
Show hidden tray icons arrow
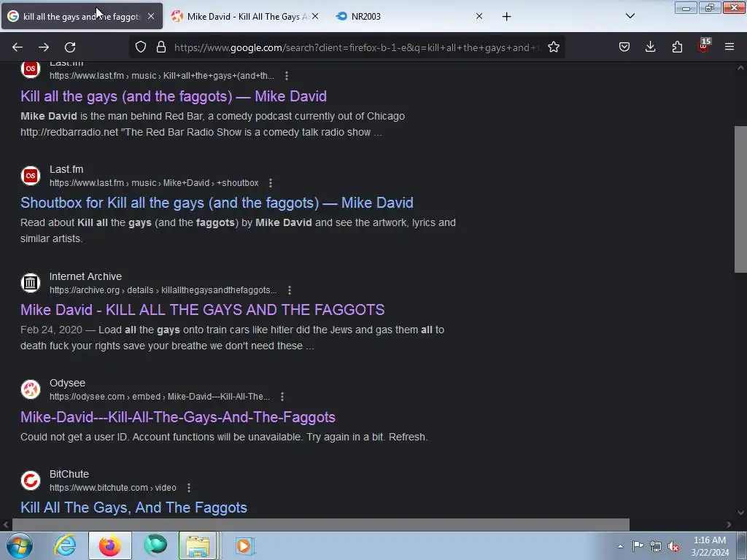(620, 546)
